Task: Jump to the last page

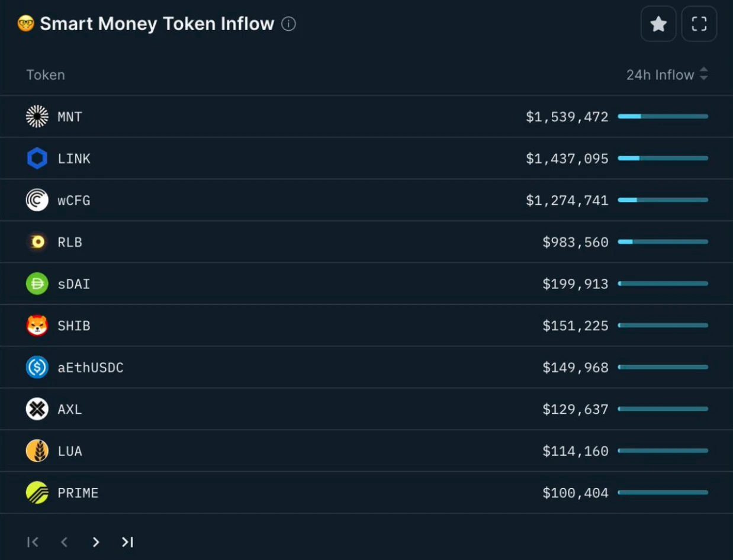Action: [x=127, y=542]
